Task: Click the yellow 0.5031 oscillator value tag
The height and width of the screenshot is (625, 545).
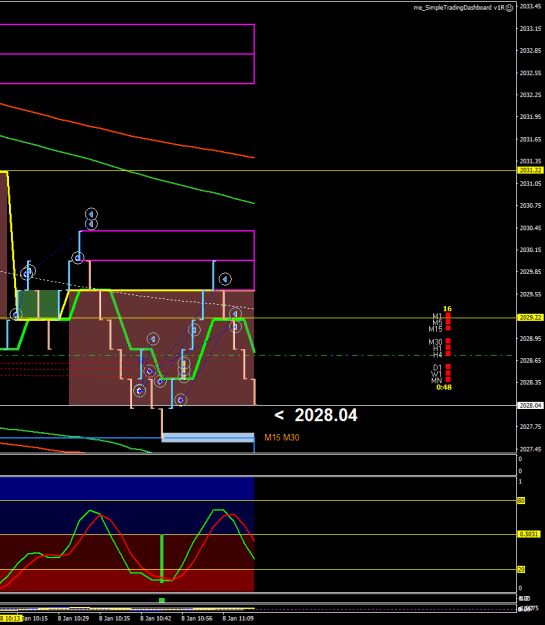Action: [529, 534]
